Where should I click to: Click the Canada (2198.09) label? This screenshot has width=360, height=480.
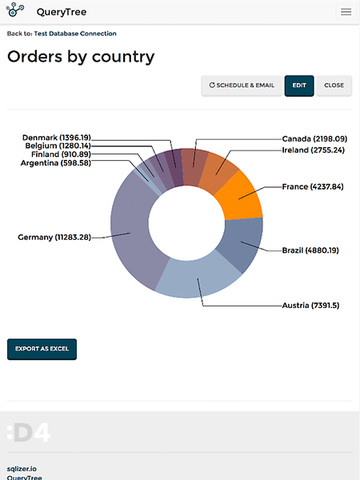(314, 139)
